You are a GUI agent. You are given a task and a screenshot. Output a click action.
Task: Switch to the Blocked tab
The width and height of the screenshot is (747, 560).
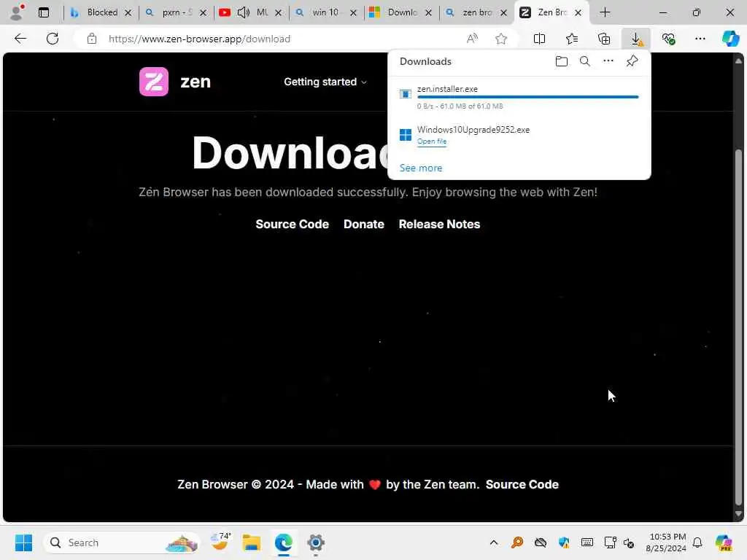[x=101, y=12]
